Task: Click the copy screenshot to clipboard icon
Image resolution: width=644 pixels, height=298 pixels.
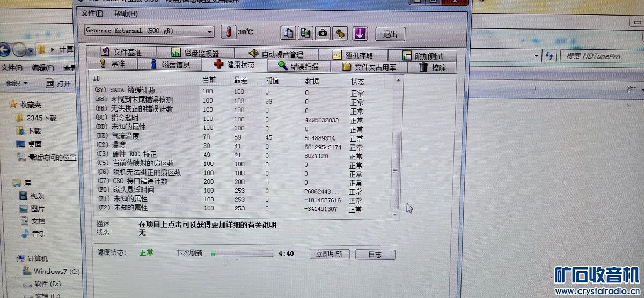Action: point(306,33)
